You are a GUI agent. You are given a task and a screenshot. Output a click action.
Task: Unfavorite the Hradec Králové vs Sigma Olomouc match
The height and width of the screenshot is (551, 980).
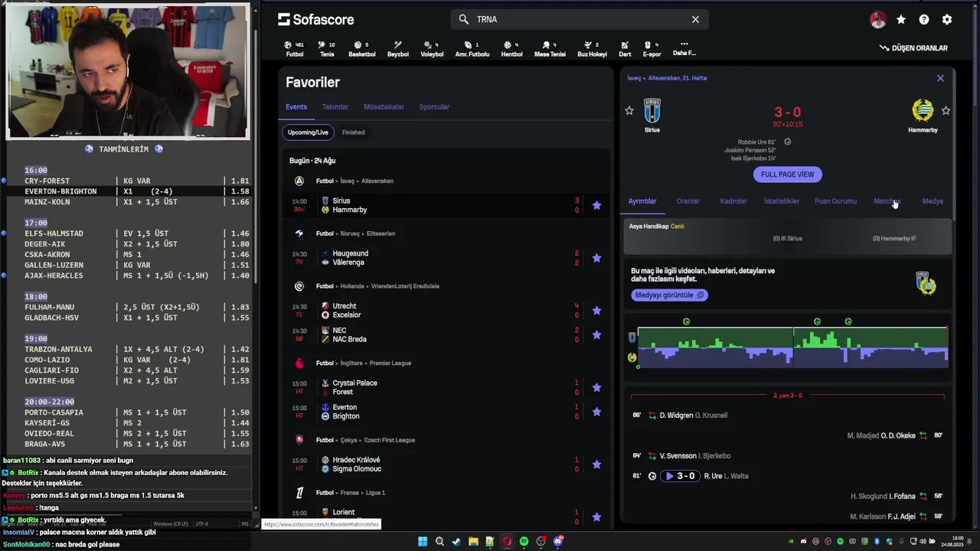click(x=596, y=465)
